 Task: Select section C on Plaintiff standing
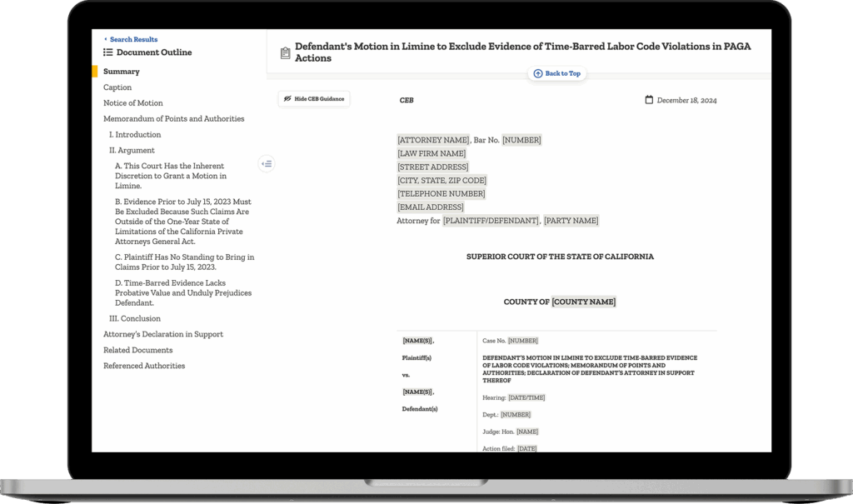pos(184,262)
